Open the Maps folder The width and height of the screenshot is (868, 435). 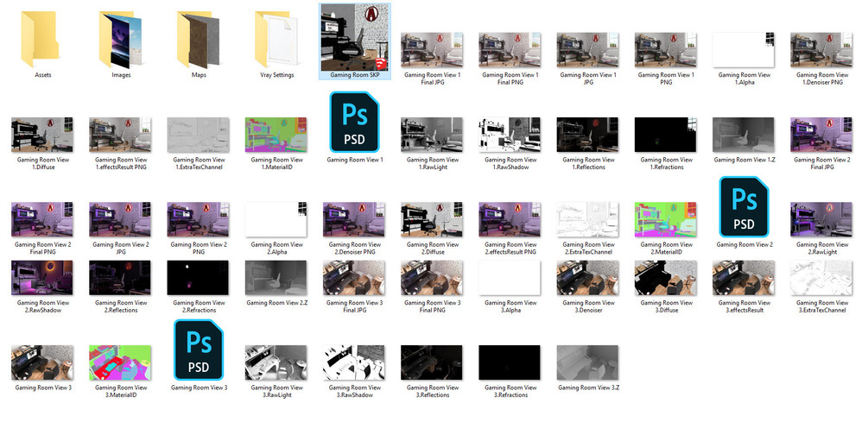coord(199,40)
